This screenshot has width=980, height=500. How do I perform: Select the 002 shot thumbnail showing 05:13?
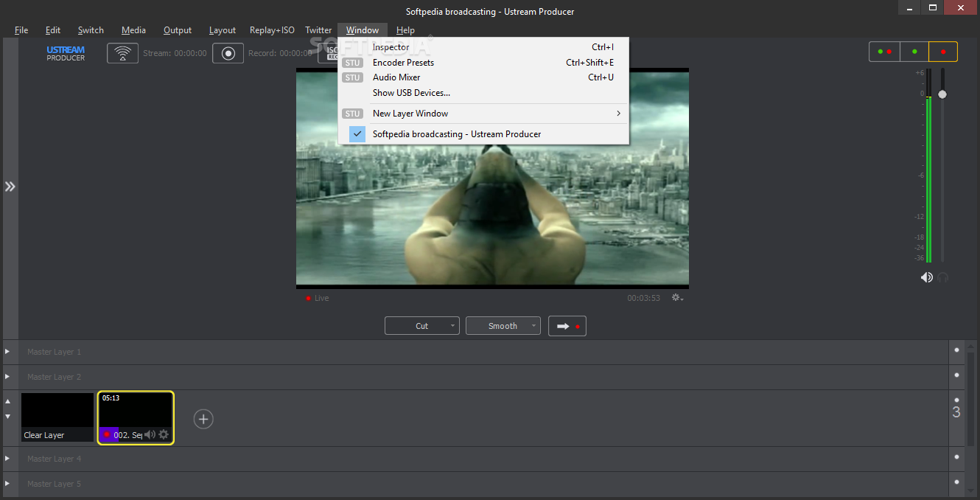136,417
